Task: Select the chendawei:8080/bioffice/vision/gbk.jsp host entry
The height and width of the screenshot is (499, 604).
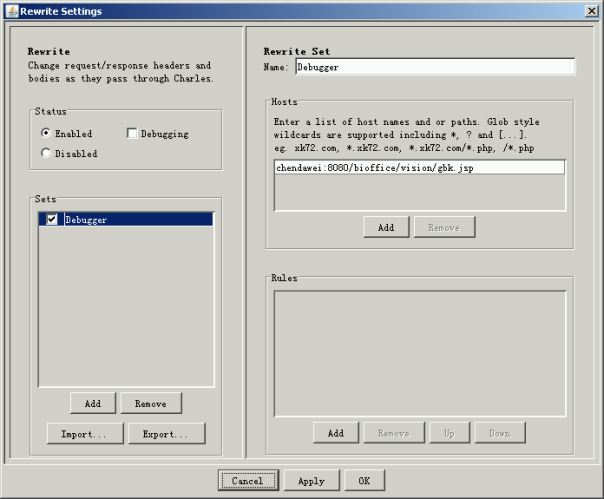Action: click(x=419, y=168)
